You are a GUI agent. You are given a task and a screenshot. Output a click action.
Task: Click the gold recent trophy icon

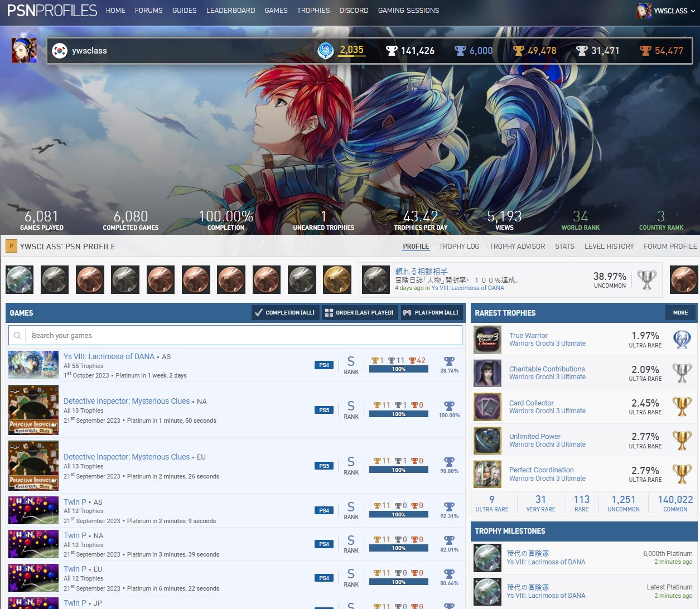tap(337, 279)
